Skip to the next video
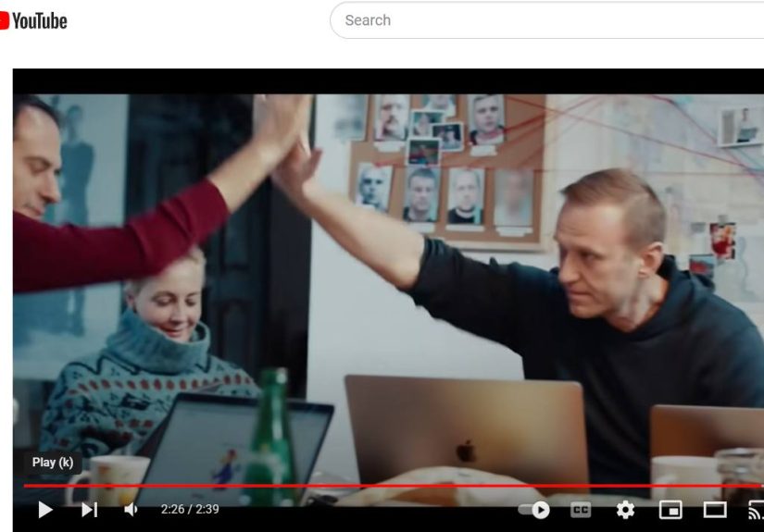The image size is (764, 532). tap(89, 509)
